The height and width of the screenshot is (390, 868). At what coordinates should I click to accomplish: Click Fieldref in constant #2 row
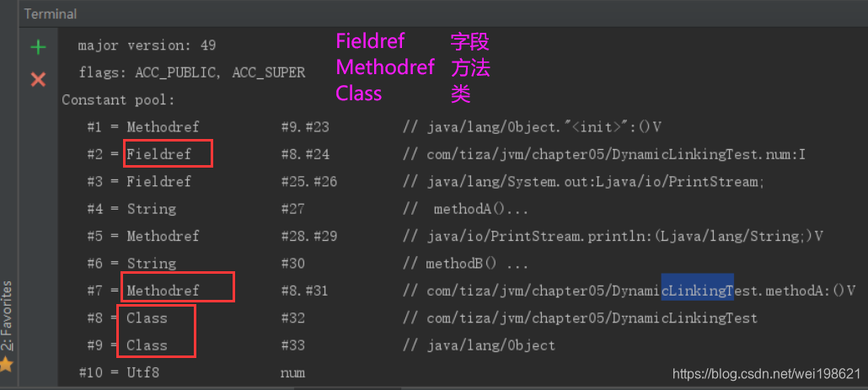[x=159, y=154]
